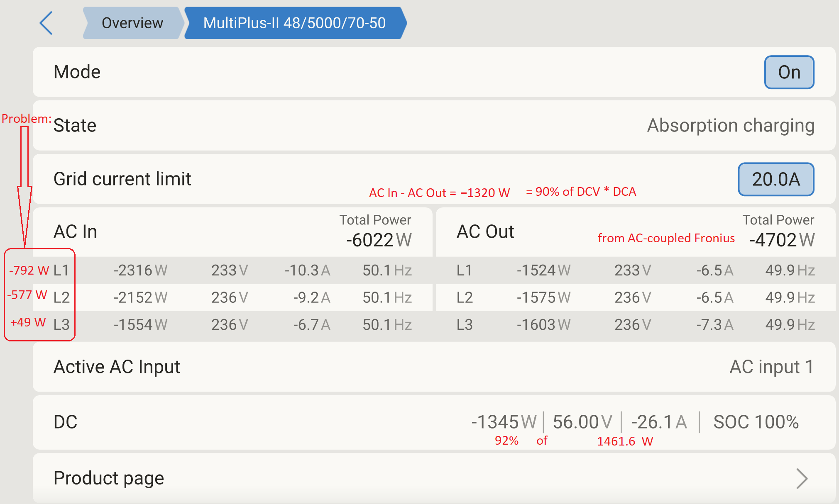Open the Product page row
The image size is (839, 504).
pyautogui.click(x=434, y=478)
